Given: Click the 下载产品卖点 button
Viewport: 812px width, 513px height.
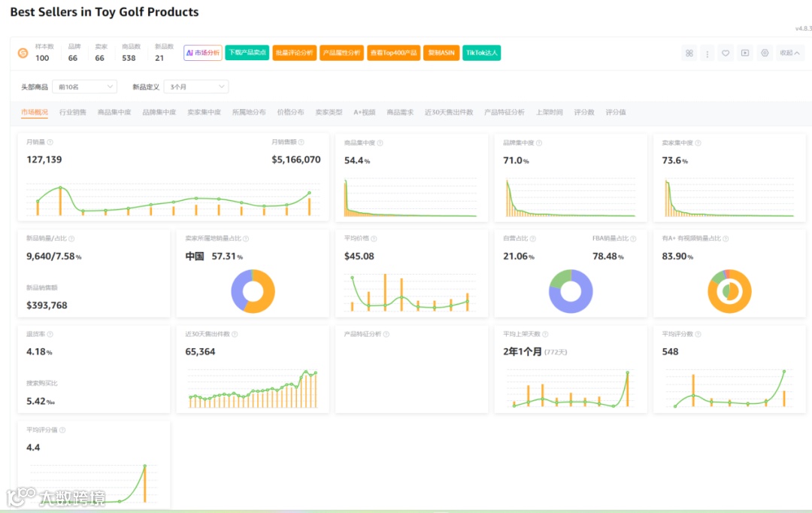Looking at the screenshot, I should point(247,53).
